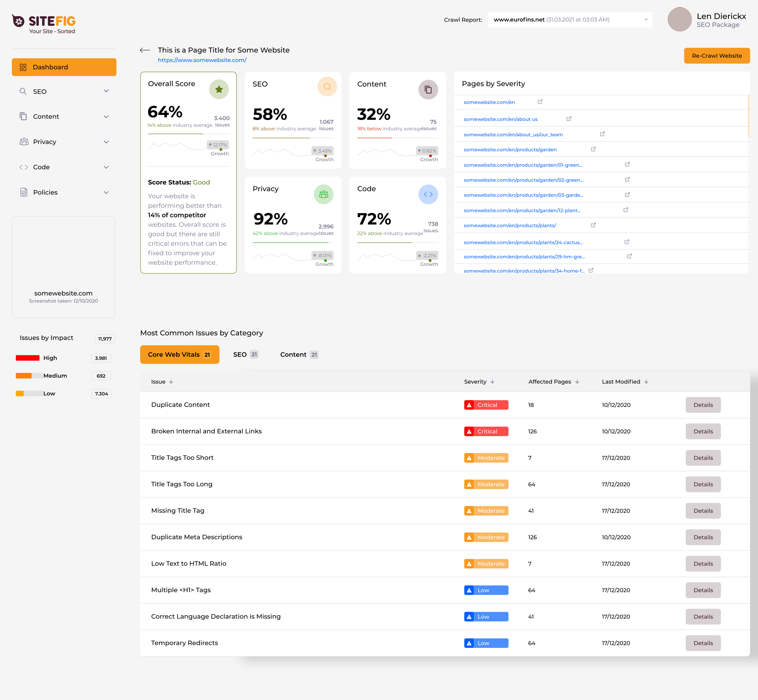Click the SEO magnifier icon in sidebar
Screen dimensions: 758x700
click(23, 91)
